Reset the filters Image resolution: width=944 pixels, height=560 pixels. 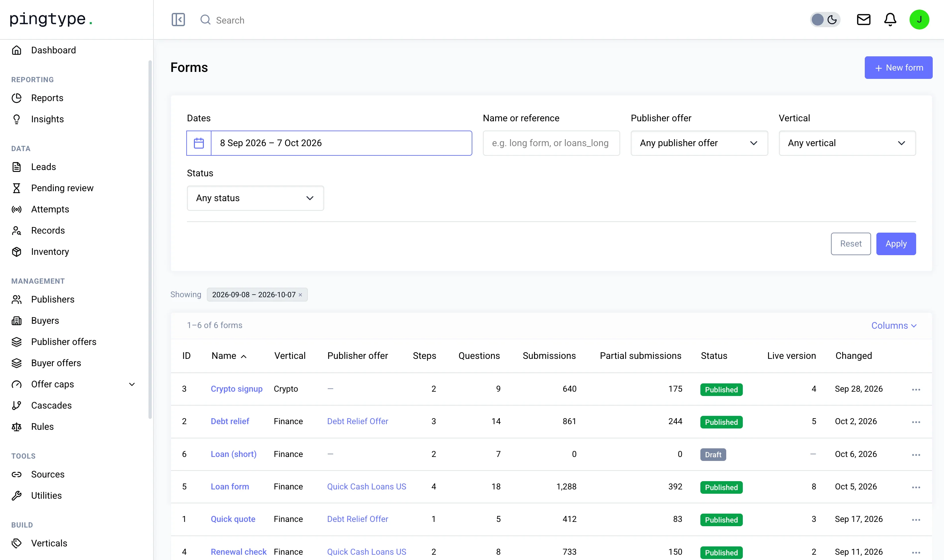pos(851,244)
